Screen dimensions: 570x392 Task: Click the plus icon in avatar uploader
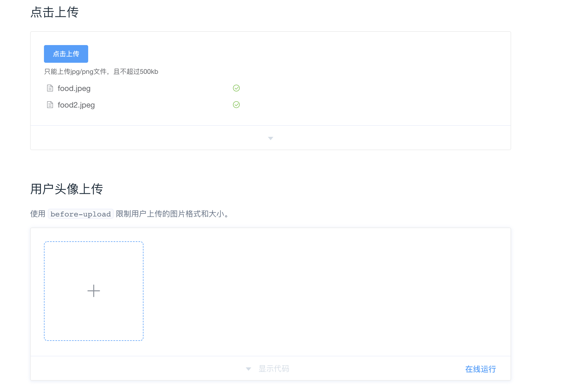click(94, 291)
